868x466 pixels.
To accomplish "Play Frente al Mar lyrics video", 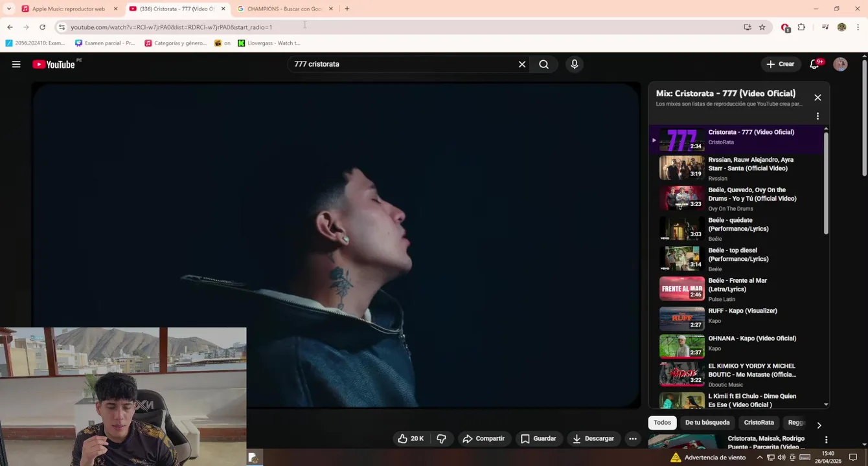I will pyautogui.click(x=737, y=289).
